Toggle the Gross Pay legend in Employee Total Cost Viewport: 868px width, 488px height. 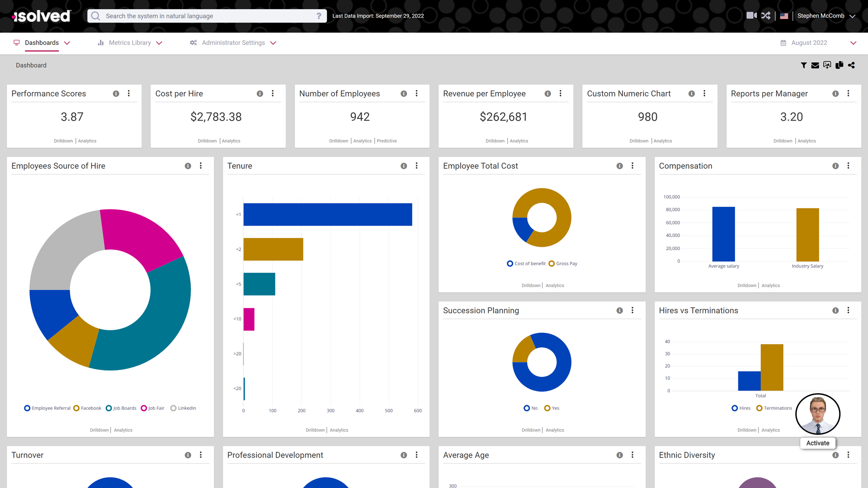[x=562, y=263]
